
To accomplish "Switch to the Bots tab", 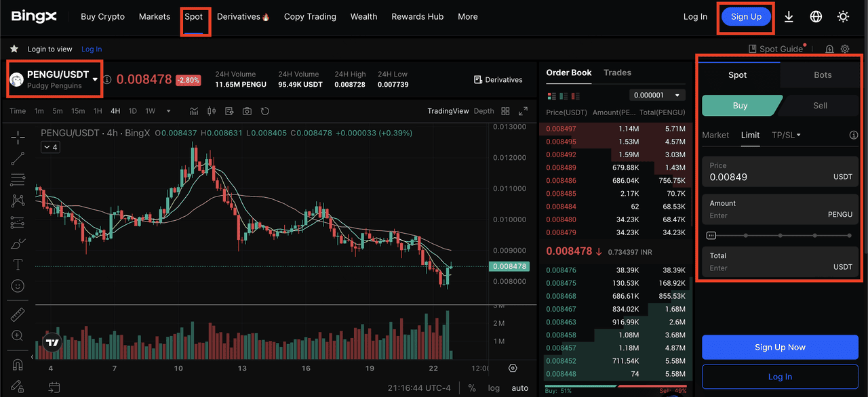I will (823, 75).
